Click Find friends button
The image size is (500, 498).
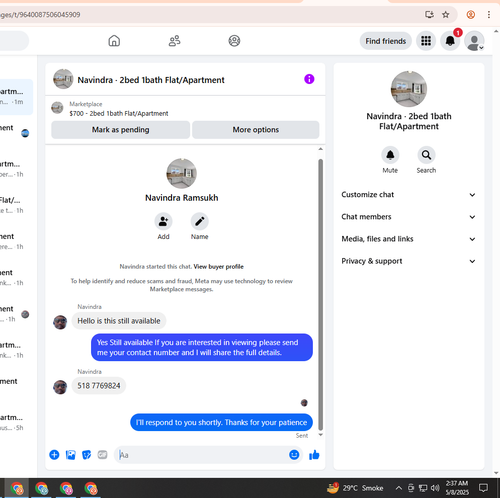[386, 41]
